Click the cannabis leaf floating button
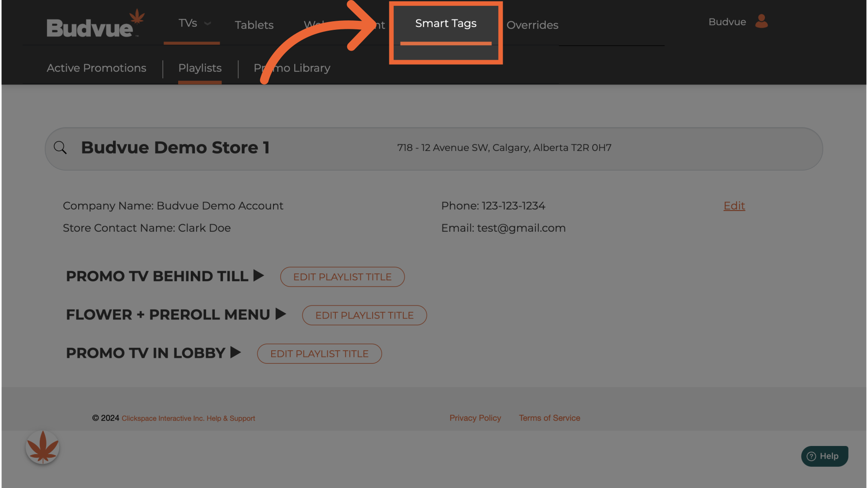Viewport: 868px width, 488px height. (x=42, y=447)
